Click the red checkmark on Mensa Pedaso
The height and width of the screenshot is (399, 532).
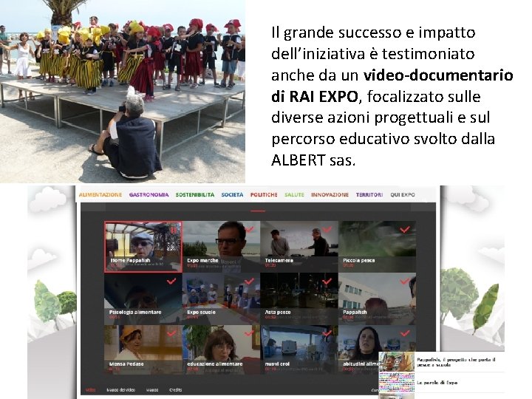[171, 333]
